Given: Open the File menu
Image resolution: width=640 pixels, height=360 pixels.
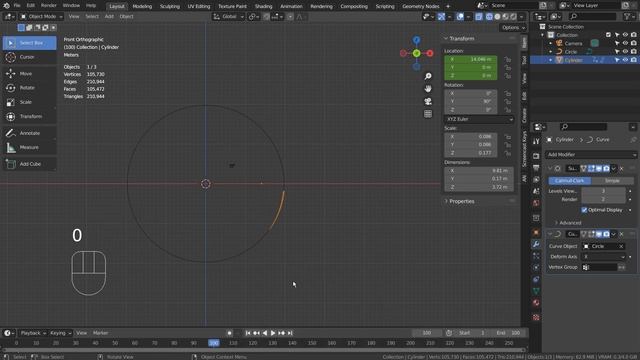Looking at the screenshot, I should click(17, 6).
